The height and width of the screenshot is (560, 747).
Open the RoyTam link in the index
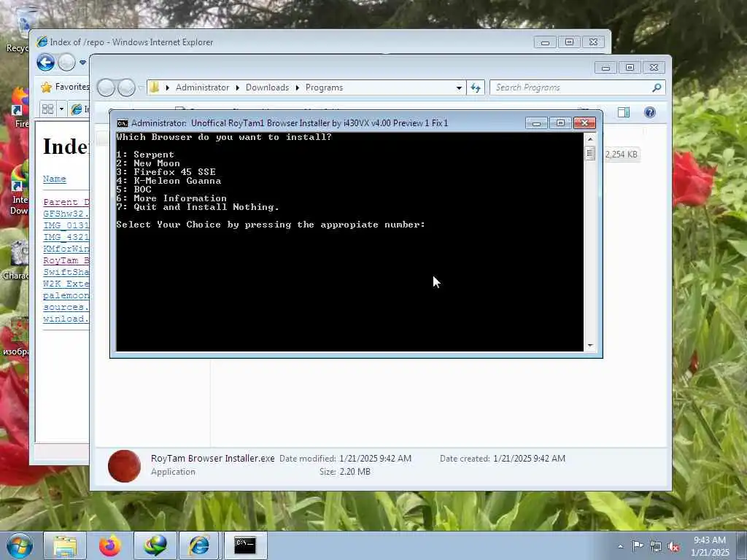66,260
